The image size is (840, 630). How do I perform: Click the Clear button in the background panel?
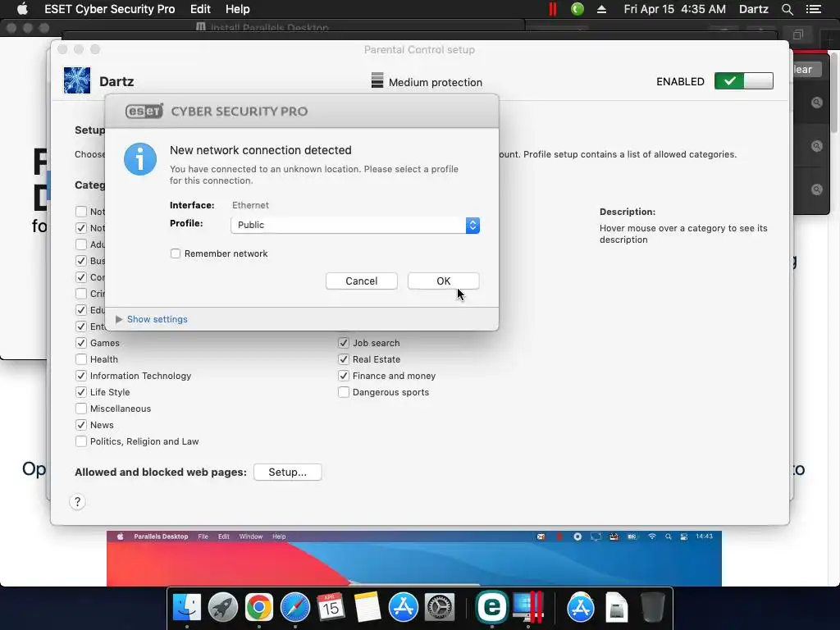click(806, 69)
